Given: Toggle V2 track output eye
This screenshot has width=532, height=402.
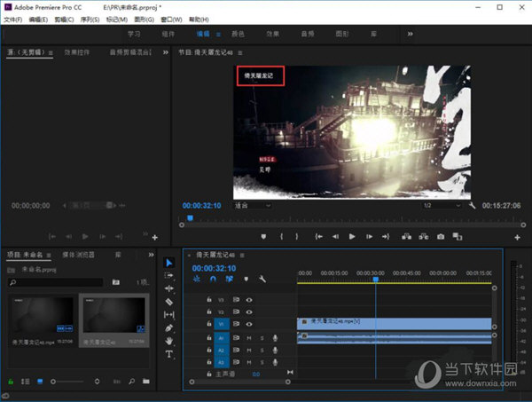Looking at the screenshot, I should tap(249, 311).
